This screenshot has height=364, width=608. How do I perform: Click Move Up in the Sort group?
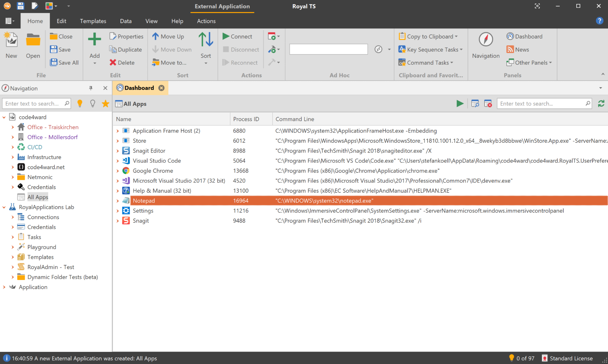[168, 36]
